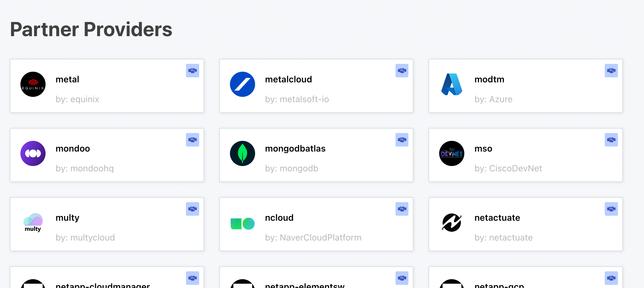
Task: Click the Azure logo on modtm card
Action: click(452, 84)
